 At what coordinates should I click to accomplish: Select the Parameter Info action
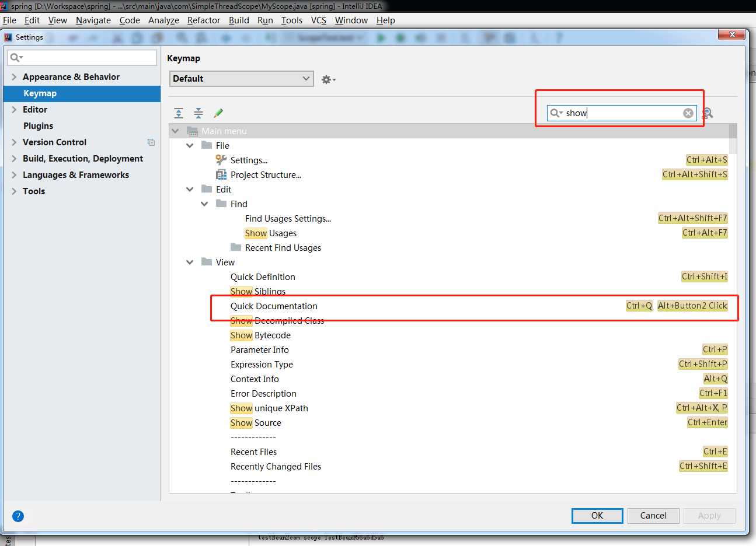pyautogui.click(x=260, y=350)
